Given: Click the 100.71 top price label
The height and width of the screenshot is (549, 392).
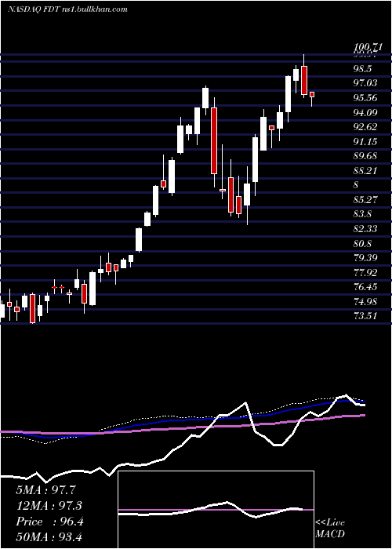Looking at the screenshot, I should coord(367,47).
